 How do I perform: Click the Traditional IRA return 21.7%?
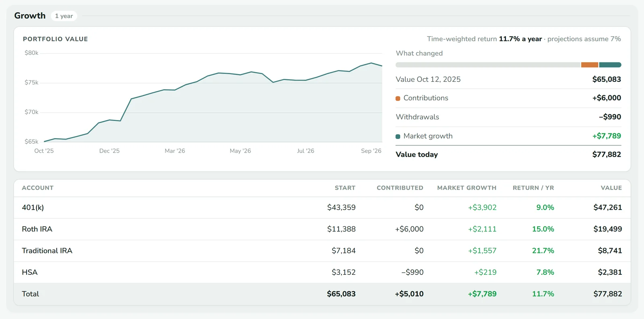[543, 251]
